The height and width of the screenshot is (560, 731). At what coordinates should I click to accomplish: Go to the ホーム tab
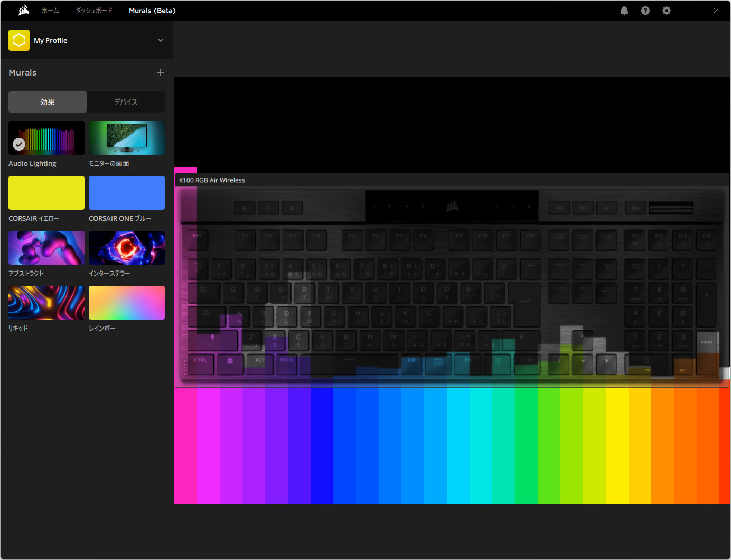tap(51, 11)
